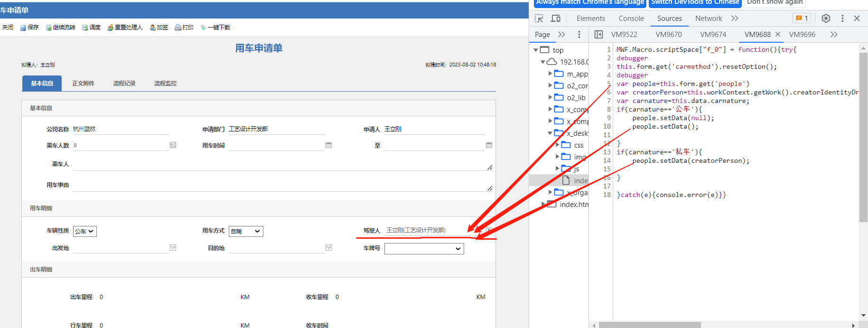Viewport: 868px width, 328px height.
Task: Show more open file tabs after VM9696
Action: (x=834, y=34)
